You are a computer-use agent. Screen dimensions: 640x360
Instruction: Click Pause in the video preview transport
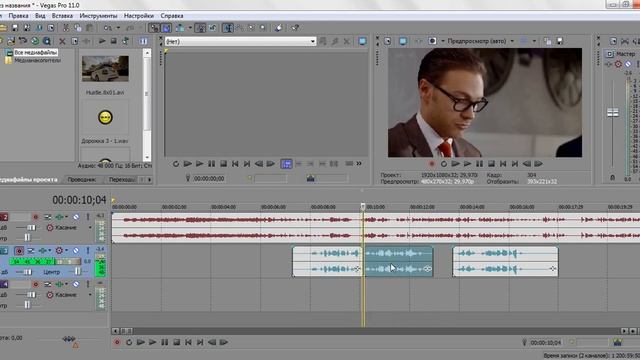479,164
